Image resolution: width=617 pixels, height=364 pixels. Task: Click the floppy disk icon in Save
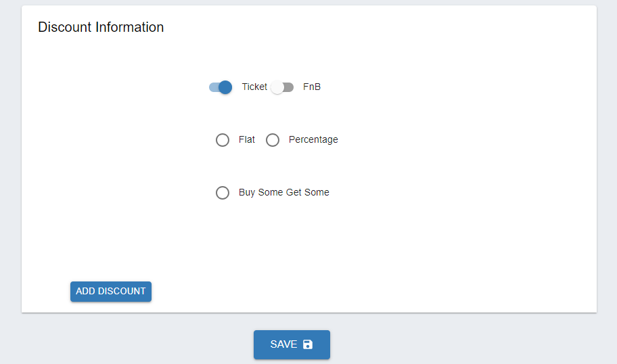coord(308,344)
